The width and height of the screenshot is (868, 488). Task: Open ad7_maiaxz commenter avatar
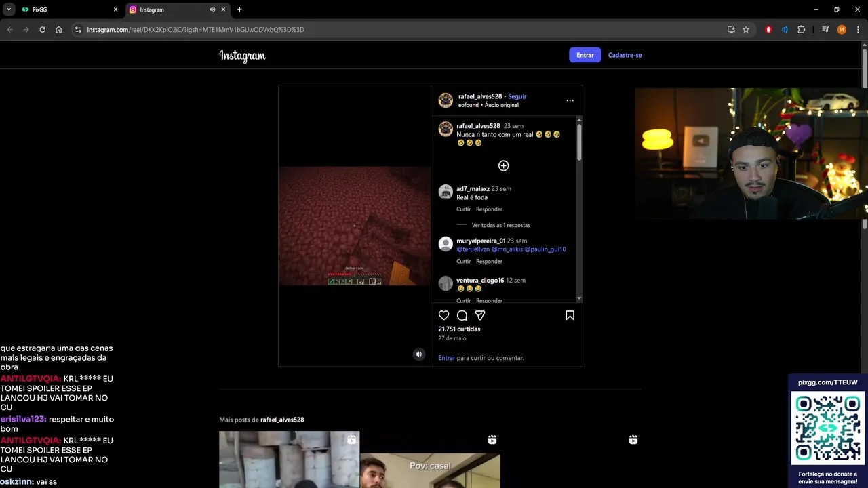click(446, 192)
